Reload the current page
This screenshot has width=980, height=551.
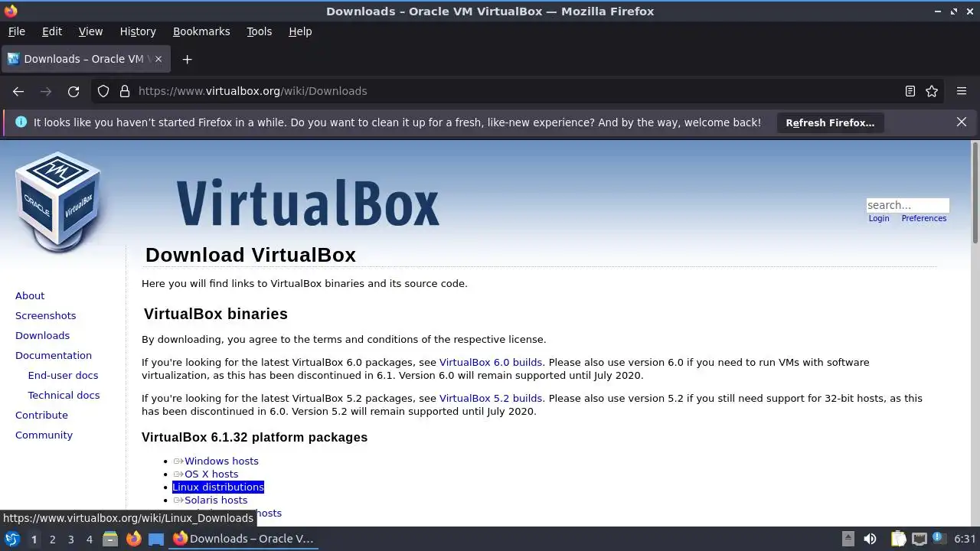click(73, 91)
